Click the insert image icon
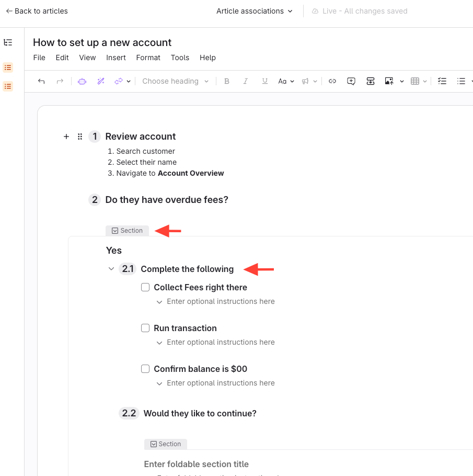This screenshot has width=473, height=476. [x=389, y=81]
